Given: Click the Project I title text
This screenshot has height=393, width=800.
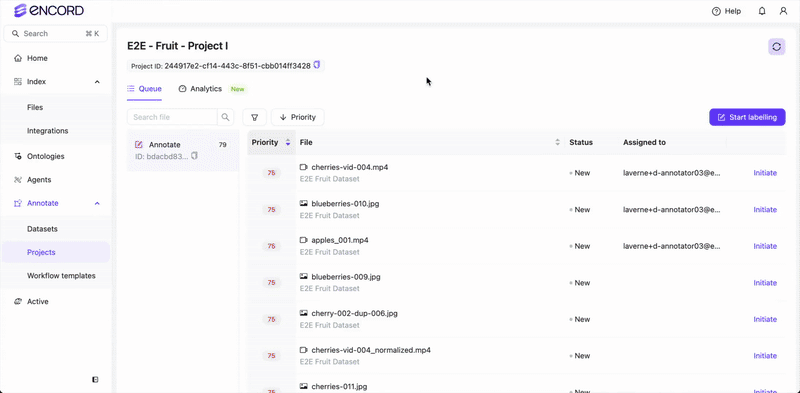Looking at the screenshot, I should pos(178,46).
